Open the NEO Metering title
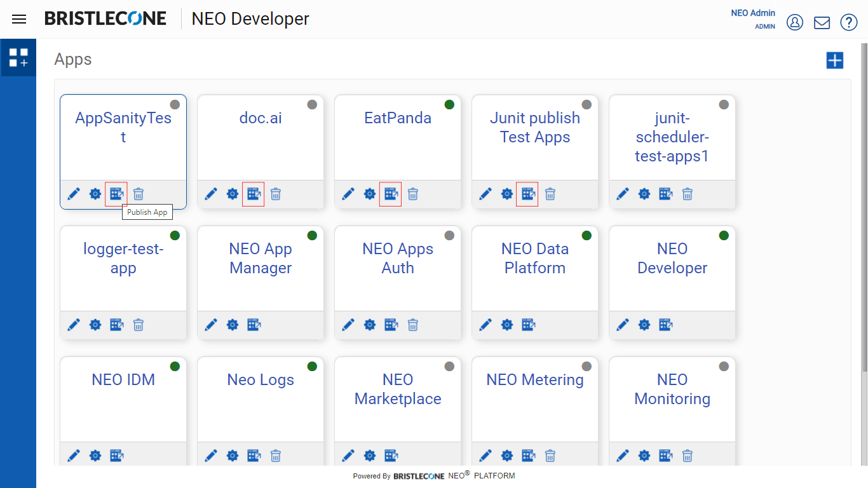Screen dimensions: 868x488 535,380
